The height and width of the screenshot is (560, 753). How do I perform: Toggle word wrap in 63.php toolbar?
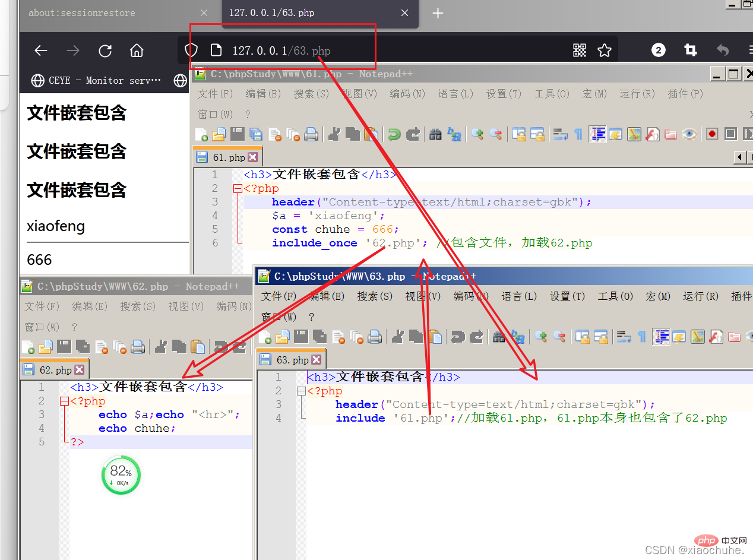[x=623, y=337]
